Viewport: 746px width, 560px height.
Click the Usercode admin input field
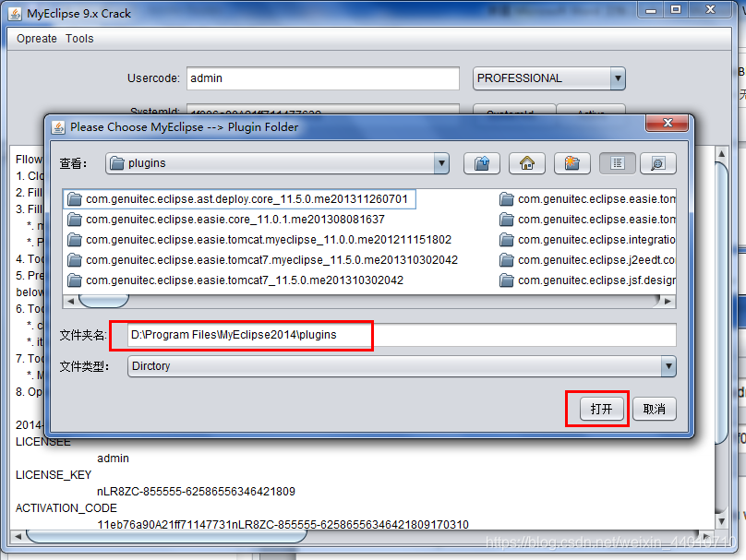pos(323,78)
